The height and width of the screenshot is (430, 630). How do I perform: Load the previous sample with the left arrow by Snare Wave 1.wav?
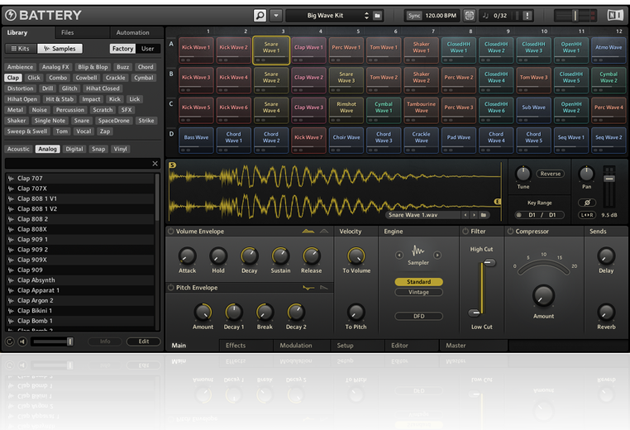465,215
